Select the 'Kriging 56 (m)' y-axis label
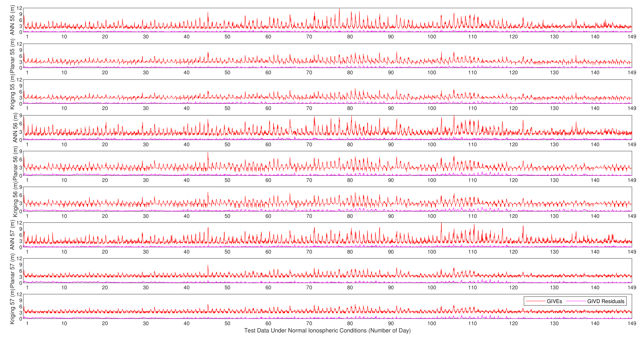Viewport: 644px width, 340px height. pos(15,199)
